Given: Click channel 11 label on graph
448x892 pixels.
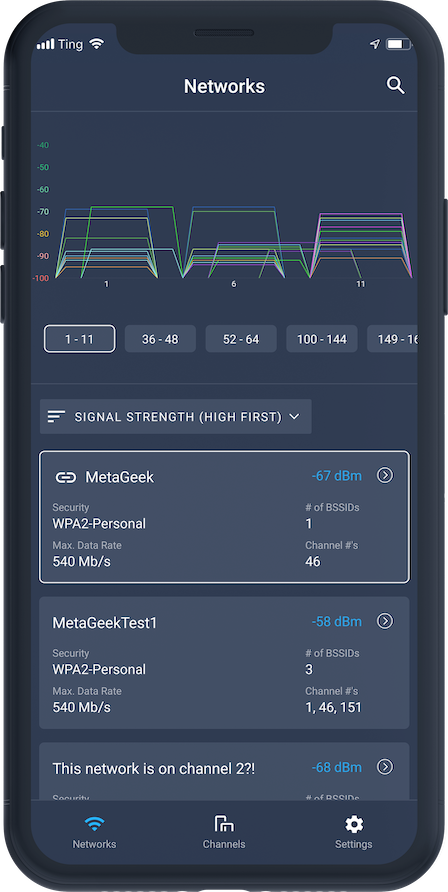Looking at the screenshot, I should (x=360, y=284).
